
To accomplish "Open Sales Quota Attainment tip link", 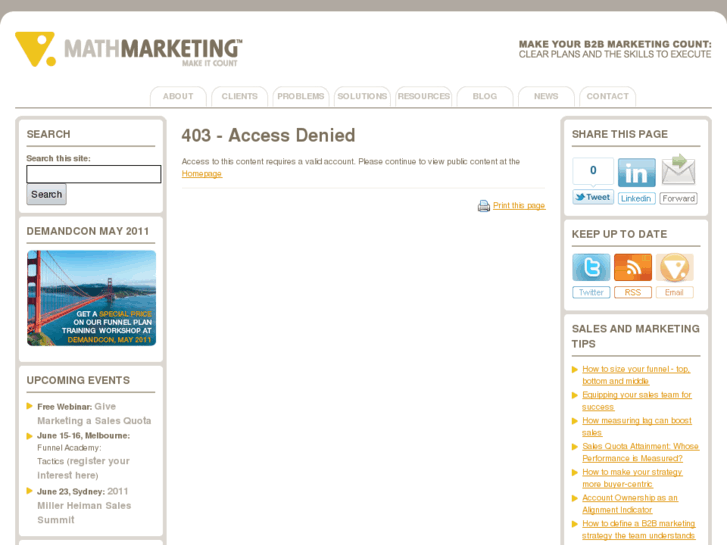I will [640, 452].
